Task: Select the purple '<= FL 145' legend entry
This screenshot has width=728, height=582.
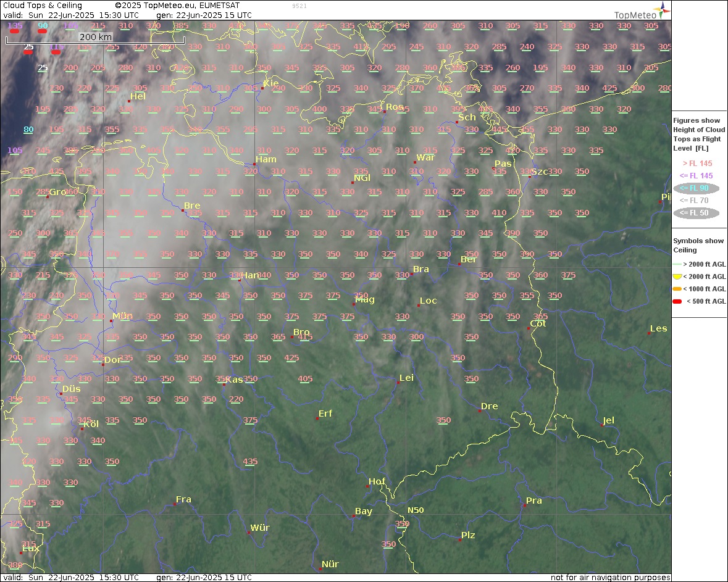Action: (696, 175)
